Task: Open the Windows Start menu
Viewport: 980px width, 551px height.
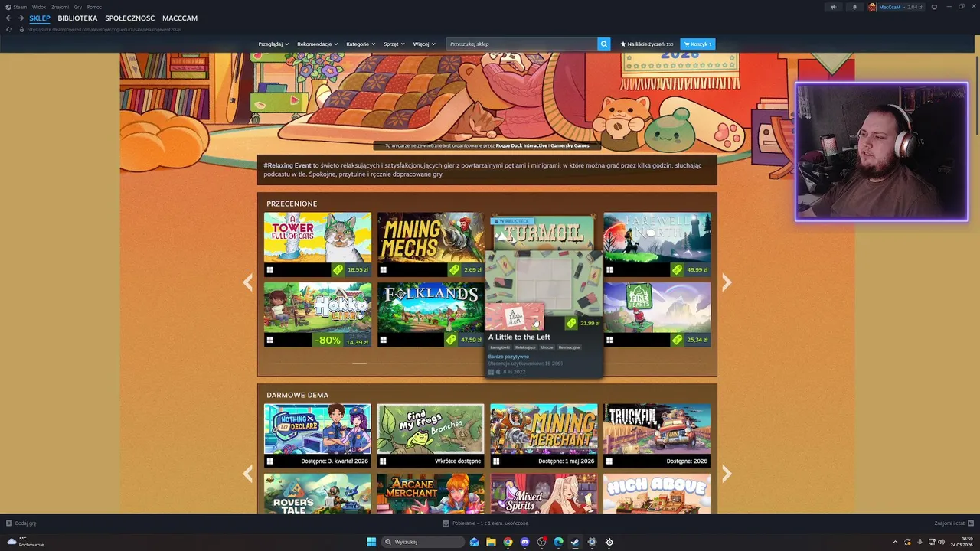Action: tap(371, 542)
